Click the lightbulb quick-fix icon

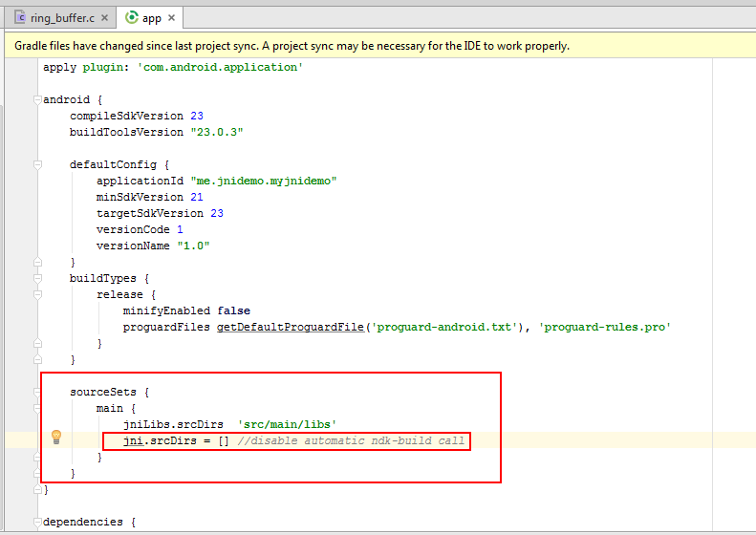click(x=56, y=438)
